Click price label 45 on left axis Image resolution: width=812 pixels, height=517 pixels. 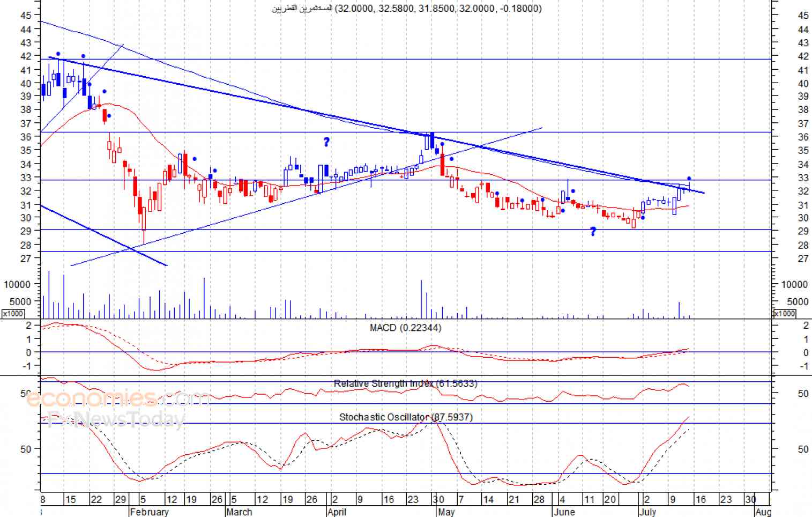point(25,15)
